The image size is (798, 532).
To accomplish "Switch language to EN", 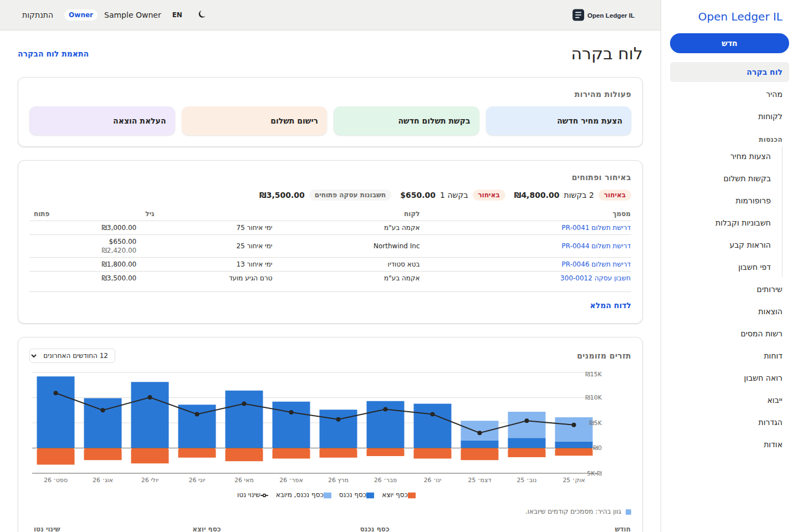I will point(177,15).
